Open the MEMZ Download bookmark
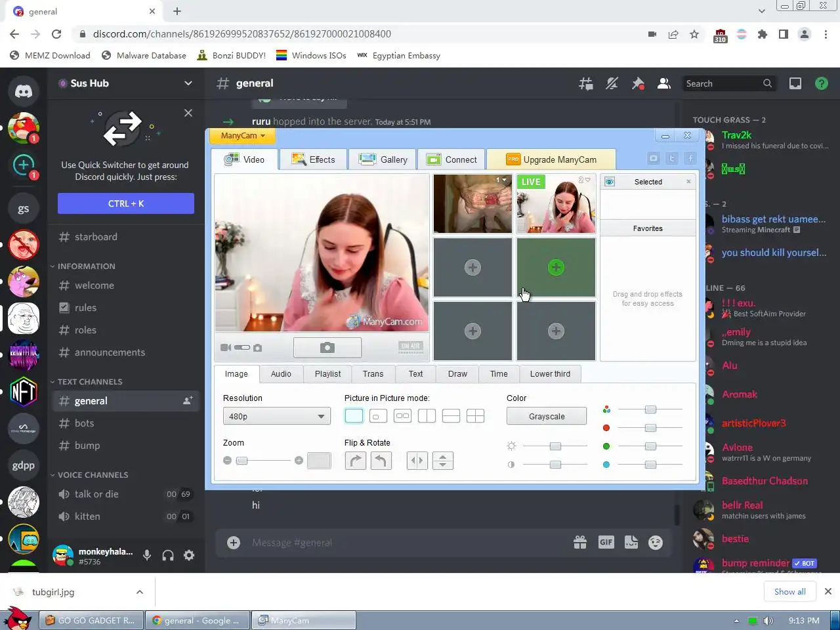The height and width of the screenshot is (630, 840). point(51,56)
